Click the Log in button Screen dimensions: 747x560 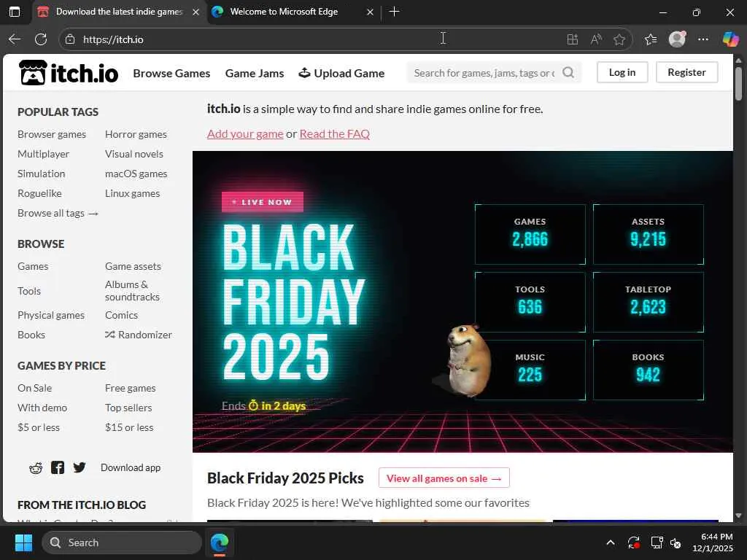coord(622,72)
